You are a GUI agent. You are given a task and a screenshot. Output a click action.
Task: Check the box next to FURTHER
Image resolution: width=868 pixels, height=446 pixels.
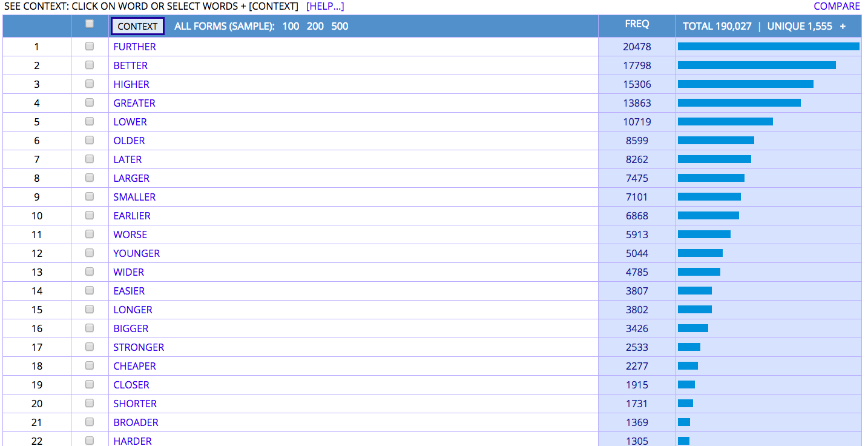[x=90, y=46]
